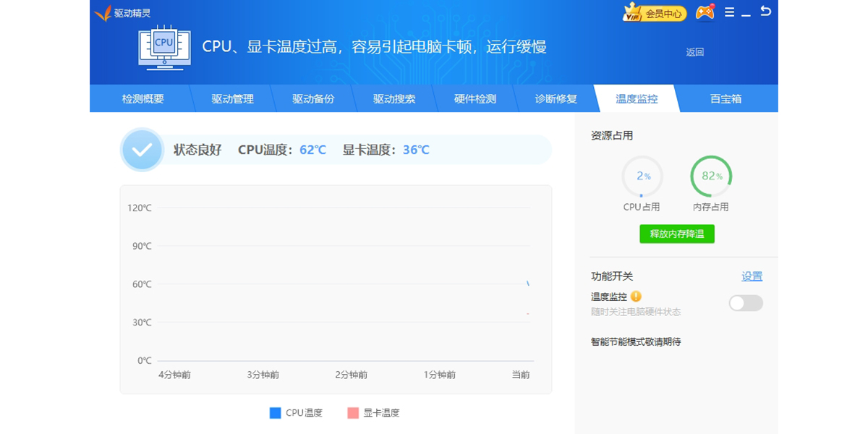
Task: Open the hamburger main menu icon
Action: click(x=729, y=12)
